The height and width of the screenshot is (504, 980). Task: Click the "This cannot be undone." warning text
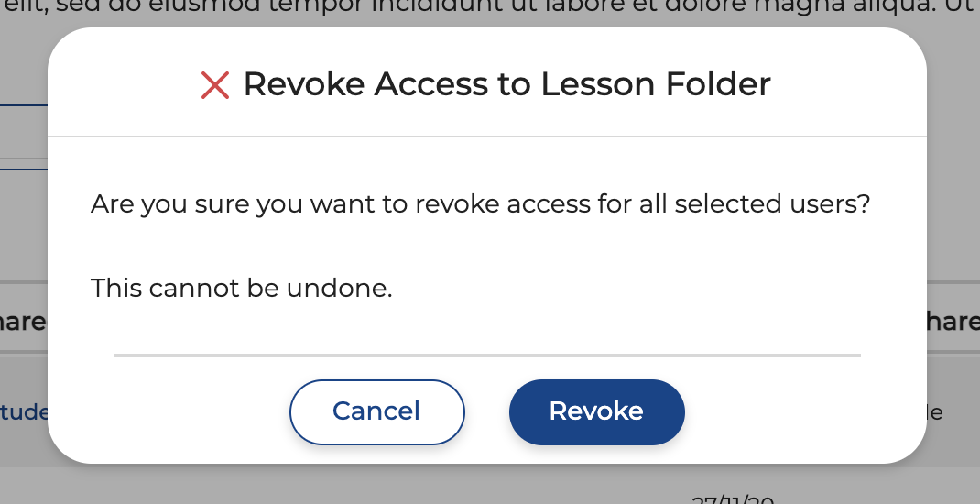coord(241,289)
